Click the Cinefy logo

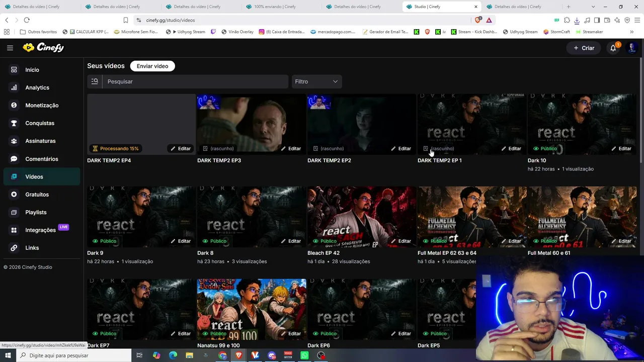point(43,48)
